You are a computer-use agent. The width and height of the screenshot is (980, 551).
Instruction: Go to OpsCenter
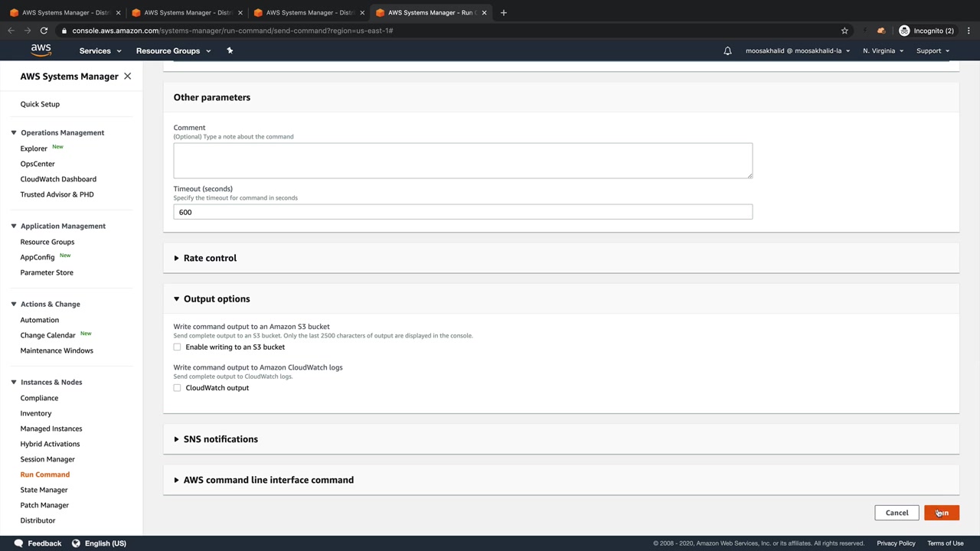[x=38, y=164]
